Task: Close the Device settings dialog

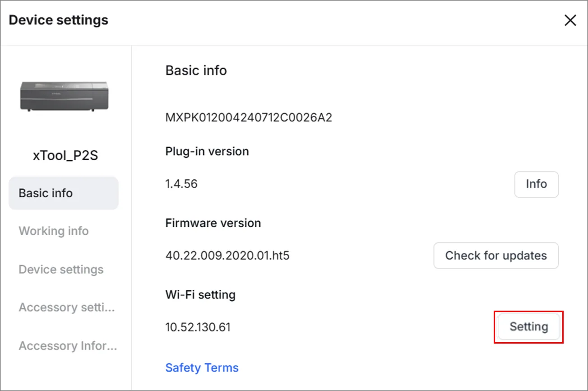Action: (570, 20)
